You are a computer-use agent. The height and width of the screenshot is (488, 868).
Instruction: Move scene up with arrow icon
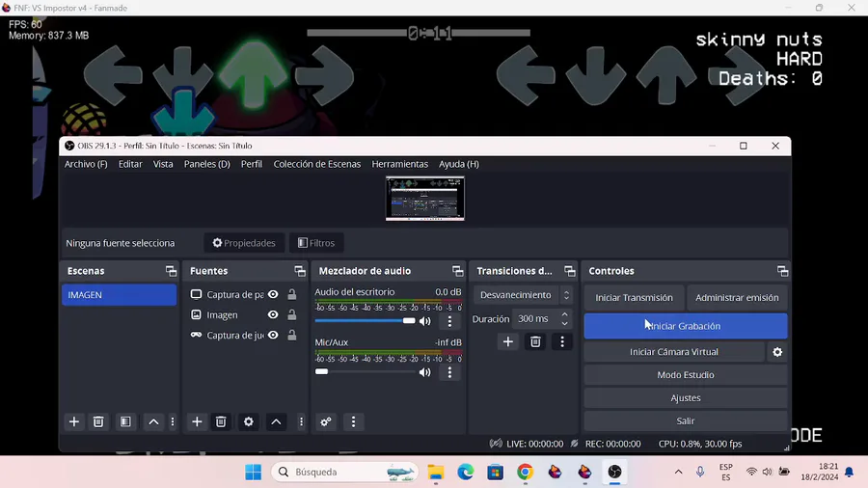153,421
